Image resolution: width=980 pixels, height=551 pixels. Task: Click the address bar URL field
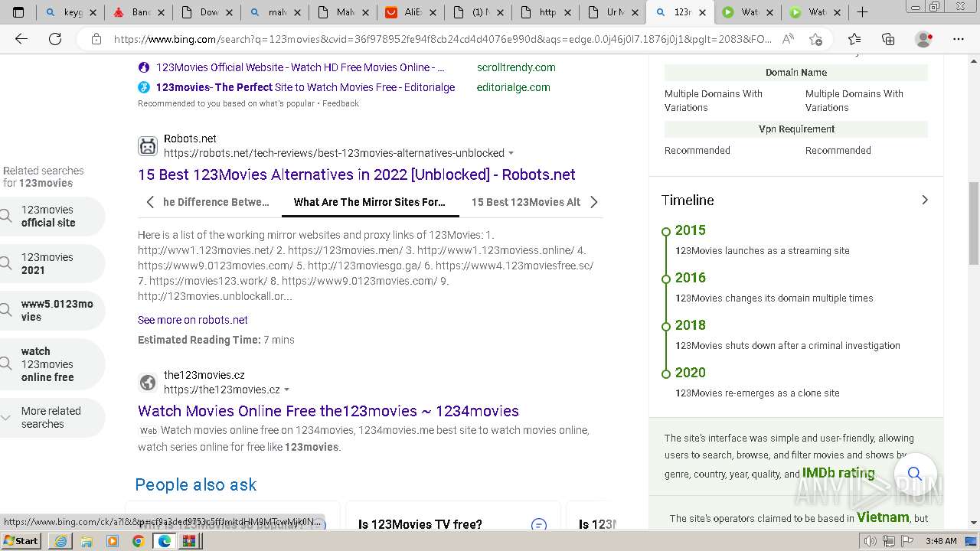point(443,39)
